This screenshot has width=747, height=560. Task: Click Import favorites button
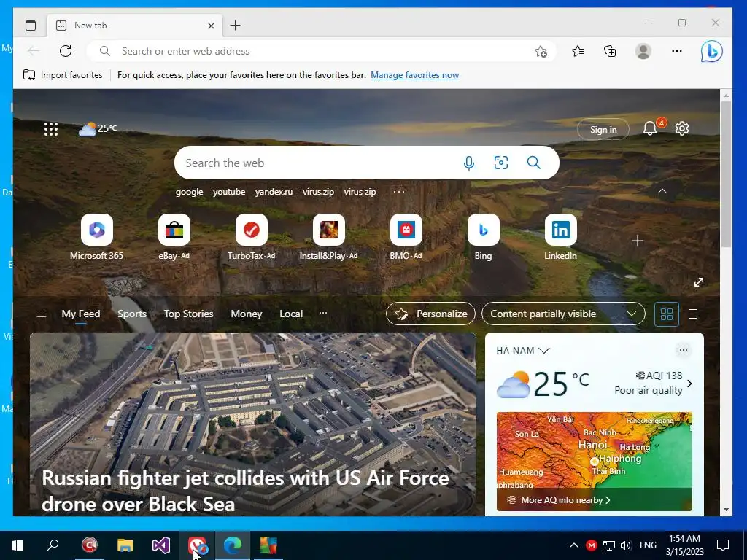[63, 75]
